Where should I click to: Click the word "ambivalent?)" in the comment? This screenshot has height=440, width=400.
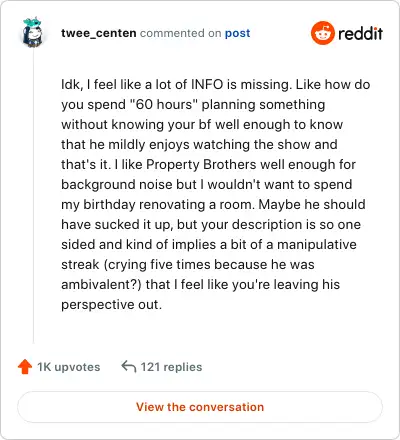[x=101, y=284]
